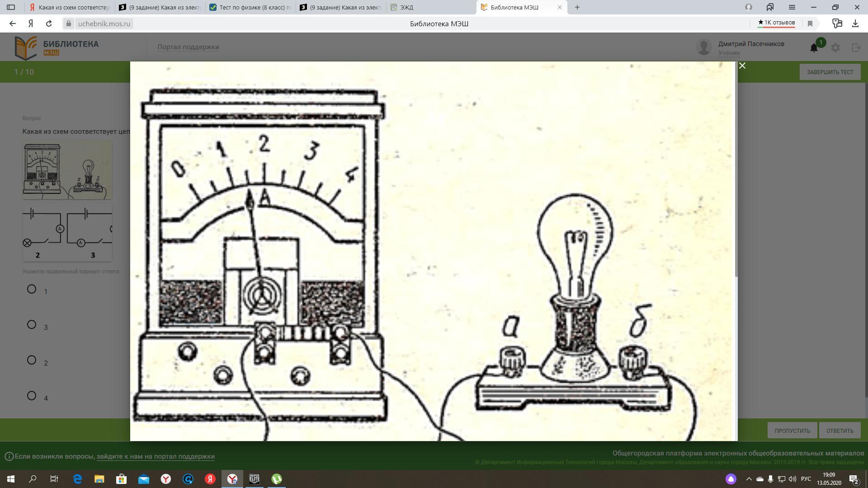Open the settings gear in site header
868x488 pixels.
(835, 47)
